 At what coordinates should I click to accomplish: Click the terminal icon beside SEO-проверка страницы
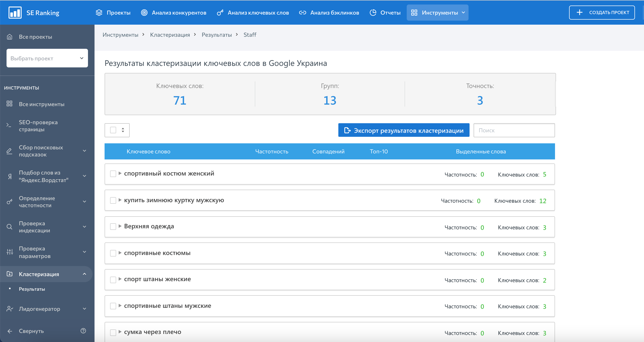[9, 125]
